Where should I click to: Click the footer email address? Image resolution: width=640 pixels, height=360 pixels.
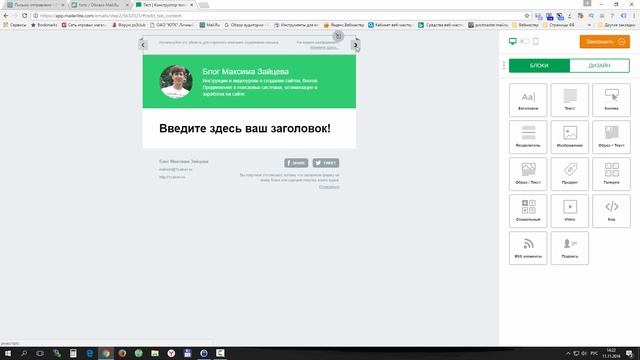[x=176, y=169]
